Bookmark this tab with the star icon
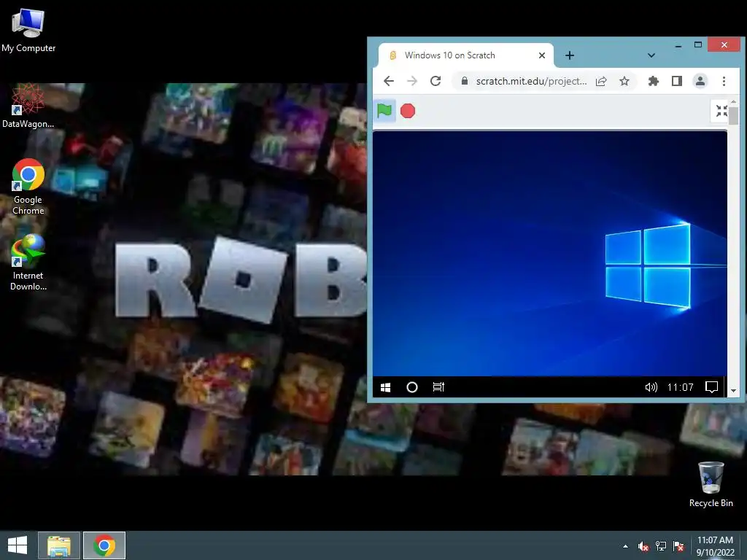 point(624,81)
